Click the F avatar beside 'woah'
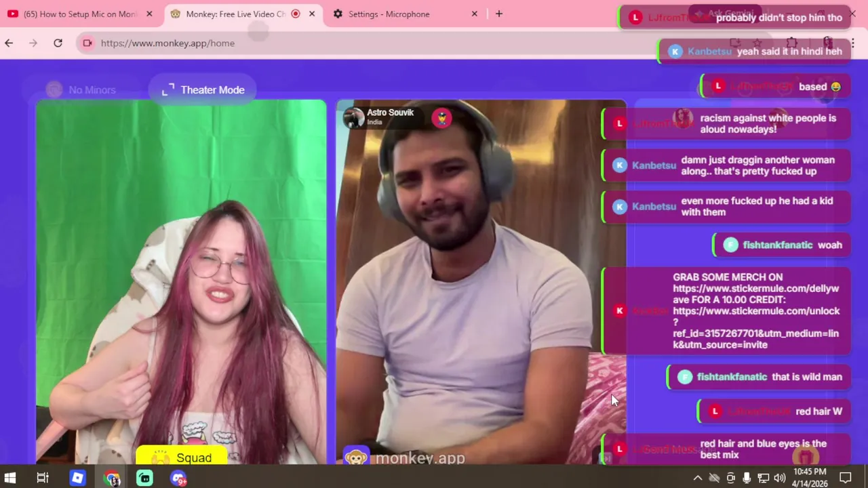 pyautogui.click(x=730, y=245)
